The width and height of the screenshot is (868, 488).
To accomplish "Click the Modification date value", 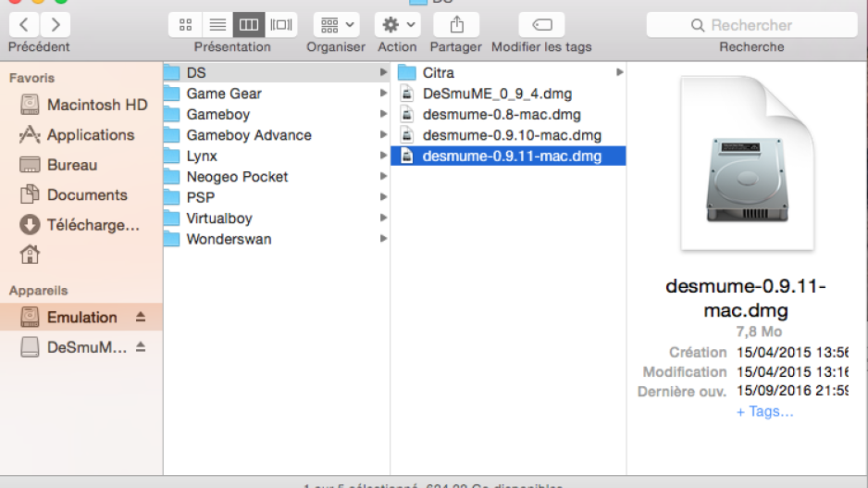I will [x=792, y=371].
